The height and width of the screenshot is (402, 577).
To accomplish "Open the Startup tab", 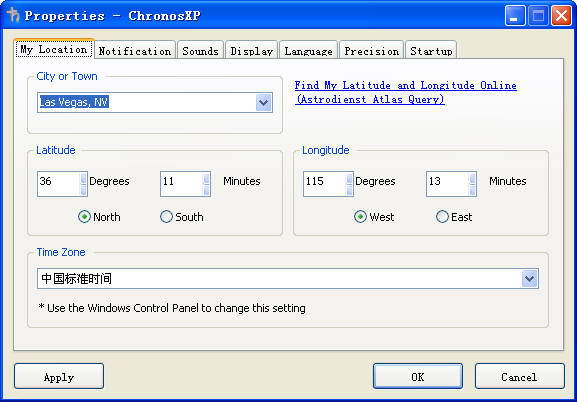I will click(x=431, y=50).
